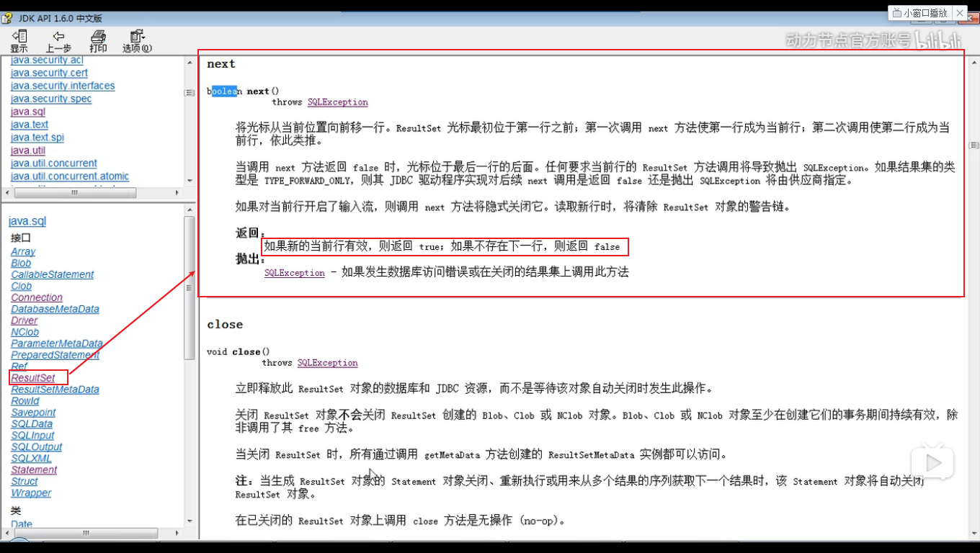Image resolution: width=980 pixels, height=553 pixels.
Task: Open the SQLInput interface link
Action: tap(32, 436)
